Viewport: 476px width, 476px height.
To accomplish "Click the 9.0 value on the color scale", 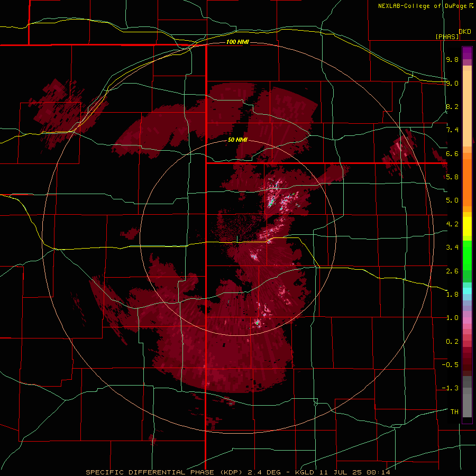I will [452, 83].
